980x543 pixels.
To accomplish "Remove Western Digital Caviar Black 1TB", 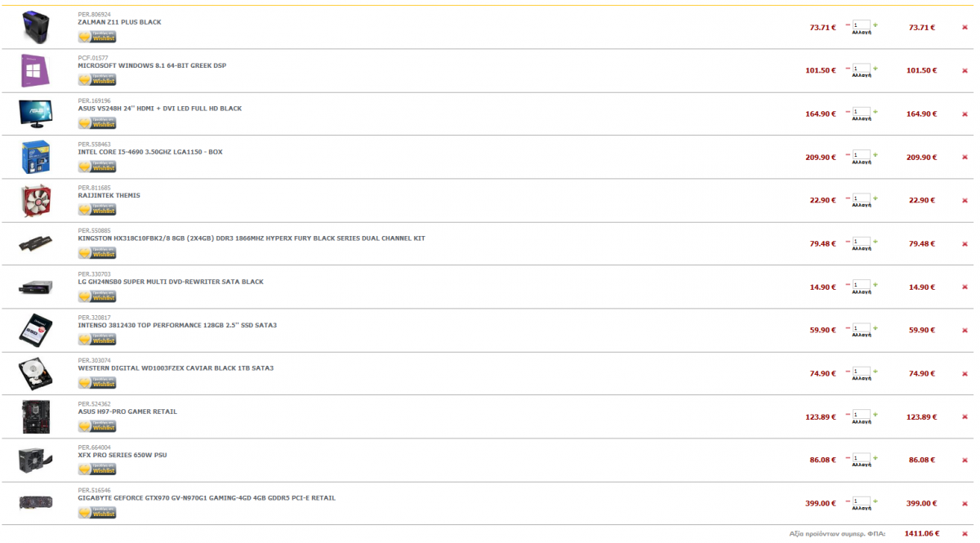I will click(964, 374).
